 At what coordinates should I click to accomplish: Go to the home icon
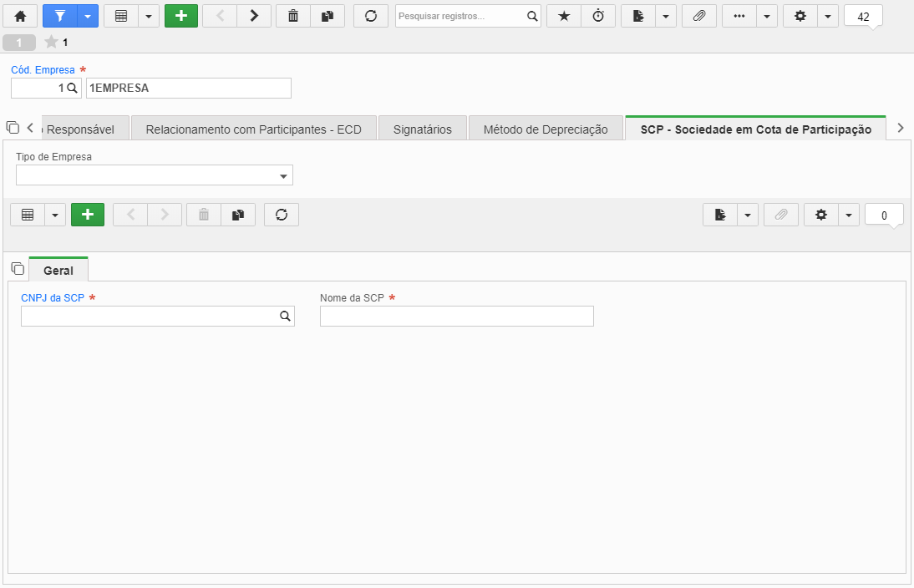(x=20, y=17)
